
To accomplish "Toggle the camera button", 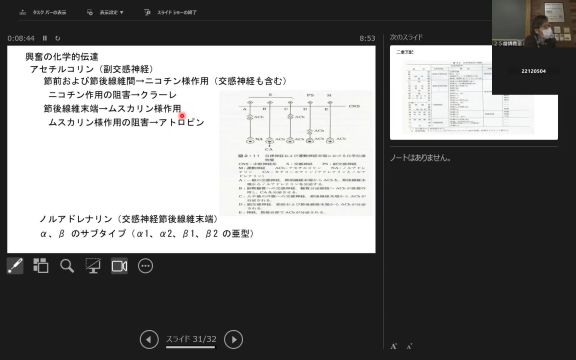I will [119, 266].
